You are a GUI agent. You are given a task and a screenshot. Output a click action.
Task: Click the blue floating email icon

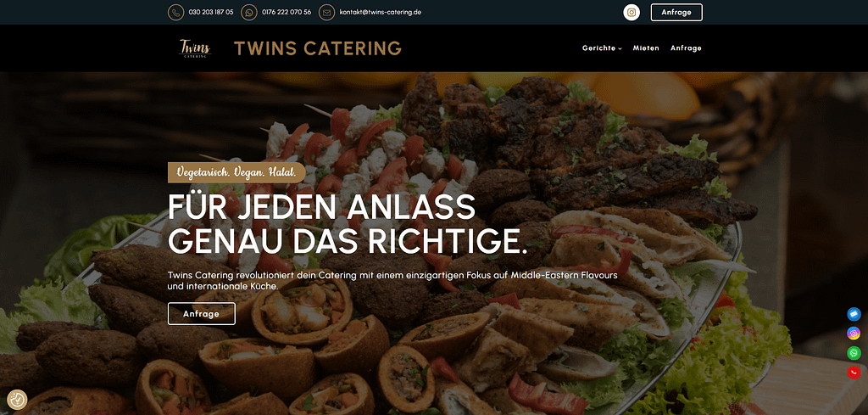pos(854,314)
